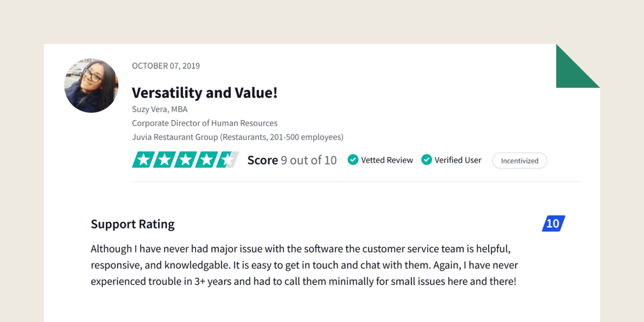Viewport: 644px width, 322px height.
Task: Toggle the Incentivized review label
Action: (519, 161)
